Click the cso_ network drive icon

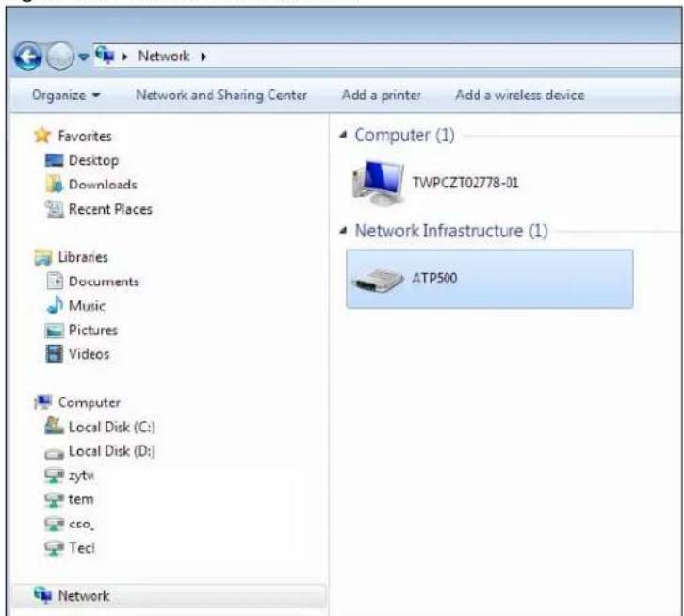54,524
